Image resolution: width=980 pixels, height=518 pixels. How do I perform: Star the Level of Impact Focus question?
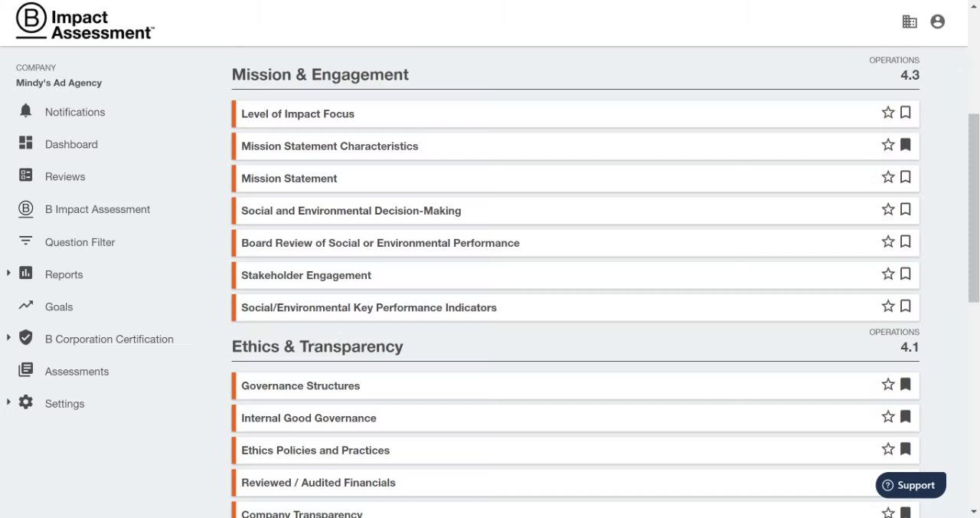(888, 113)
